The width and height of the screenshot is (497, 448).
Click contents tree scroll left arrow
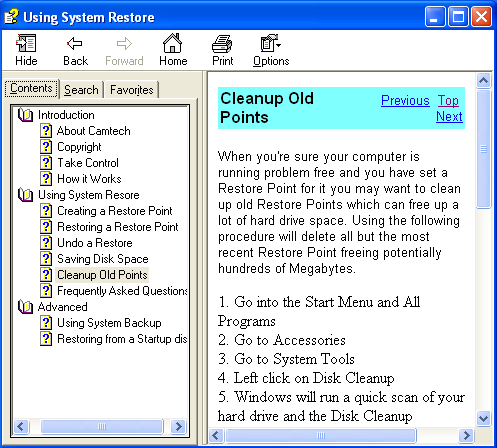(x=21, y=426)
